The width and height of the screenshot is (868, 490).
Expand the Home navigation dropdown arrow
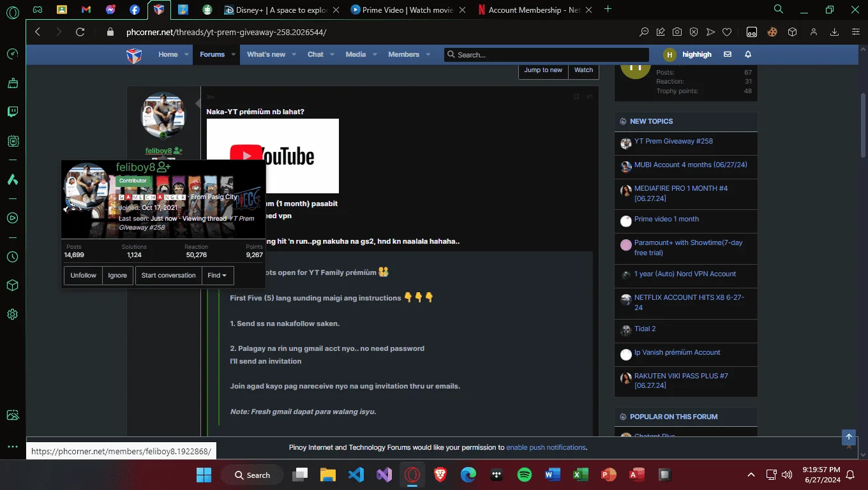click(x=187, y=55)
